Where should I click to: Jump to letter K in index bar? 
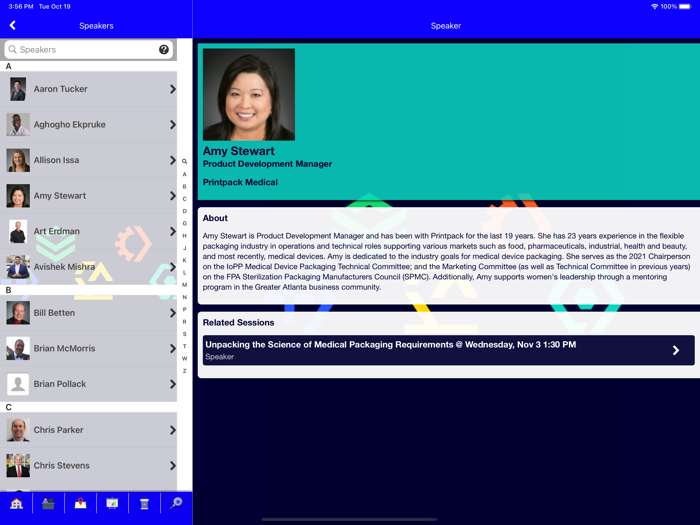(184, 260)
